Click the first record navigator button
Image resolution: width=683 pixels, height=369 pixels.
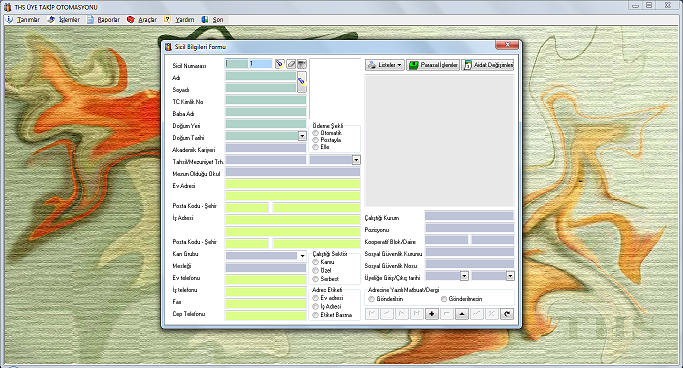(372, 314)
